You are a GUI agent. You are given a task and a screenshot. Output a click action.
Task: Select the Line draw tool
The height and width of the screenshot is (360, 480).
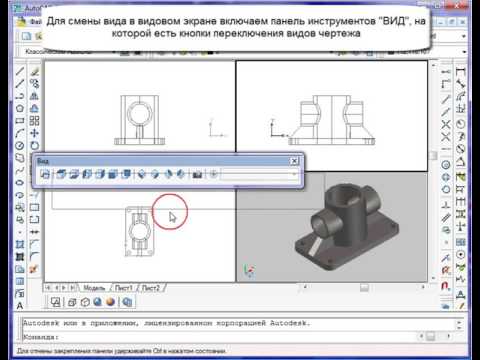tap(20, 71)
